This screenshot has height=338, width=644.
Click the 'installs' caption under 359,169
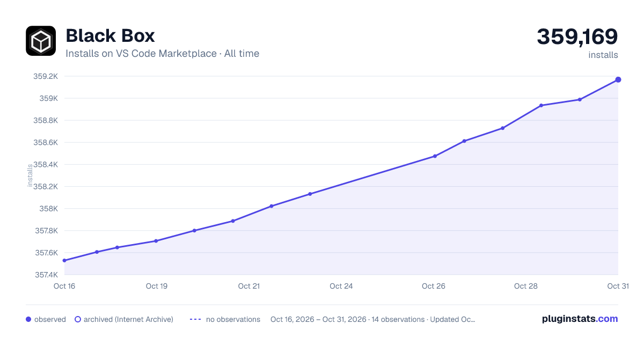(603, 55)
